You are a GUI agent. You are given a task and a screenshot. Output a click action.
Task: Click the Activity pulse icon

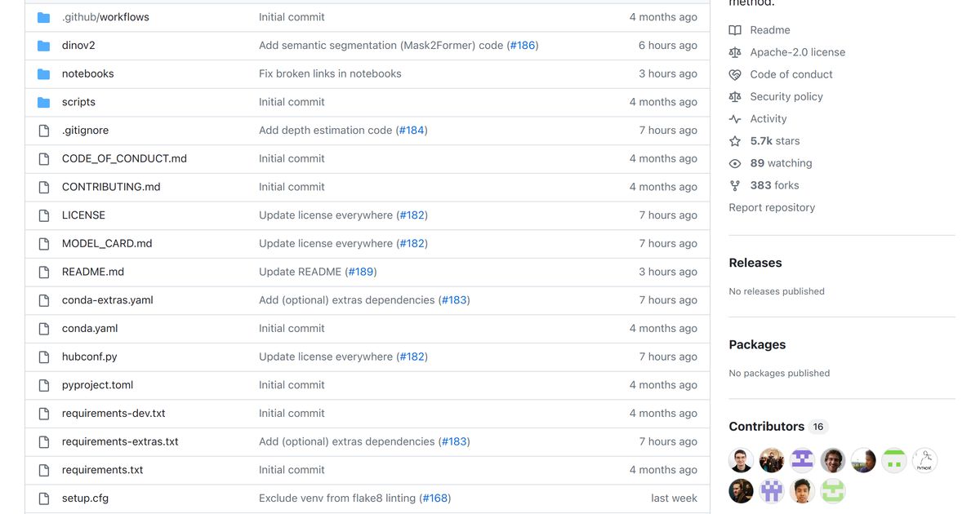[736, 118]
